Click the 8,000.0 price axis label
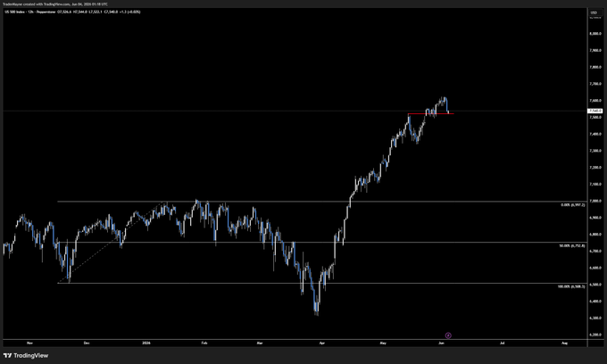The height and width of the screenshot is (364, 607). 595,34
